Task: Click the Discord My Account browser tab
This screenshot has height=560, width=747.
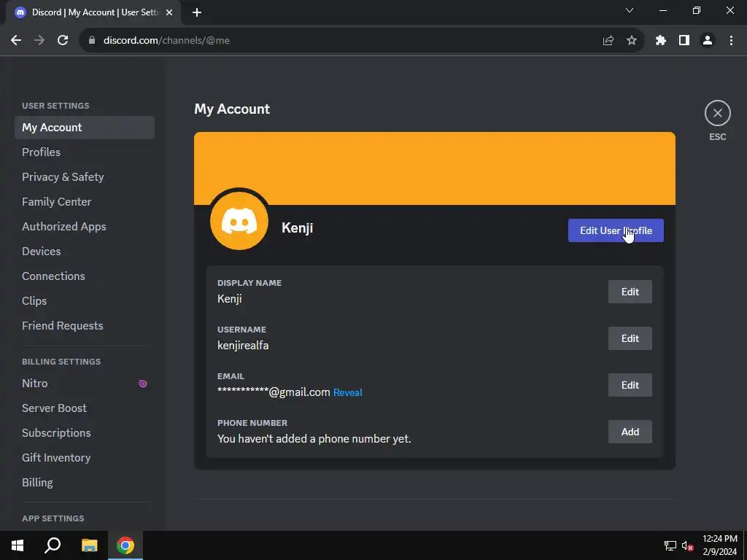Action: click(93, 13)
